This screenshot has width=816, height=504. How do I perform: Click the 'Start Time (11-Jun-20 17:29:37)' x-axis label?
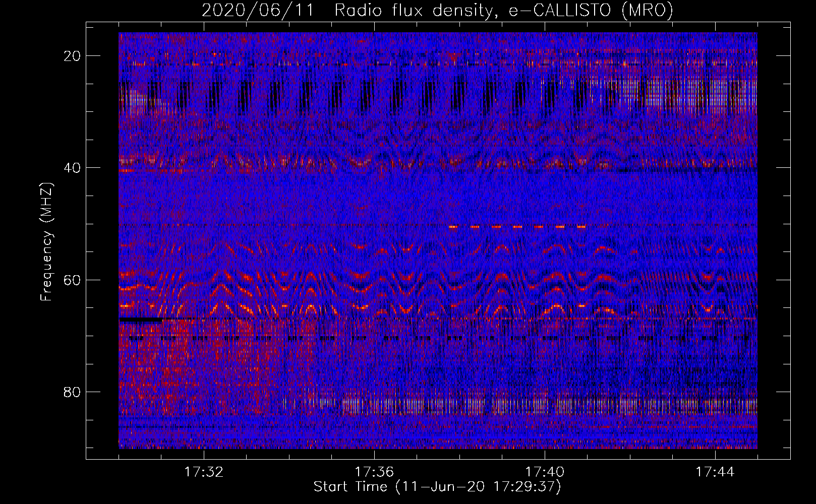437,487
